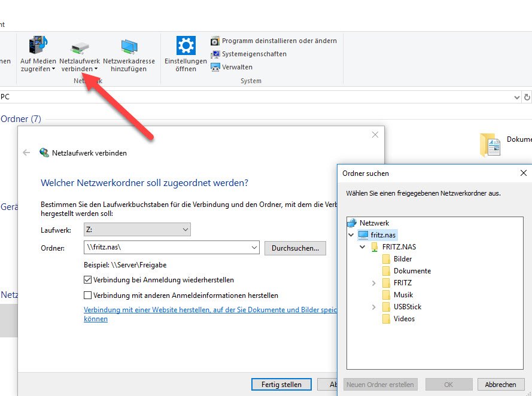
Task: Open Systemeigenschaften from the ribbon
Action: tap(248, 54)
